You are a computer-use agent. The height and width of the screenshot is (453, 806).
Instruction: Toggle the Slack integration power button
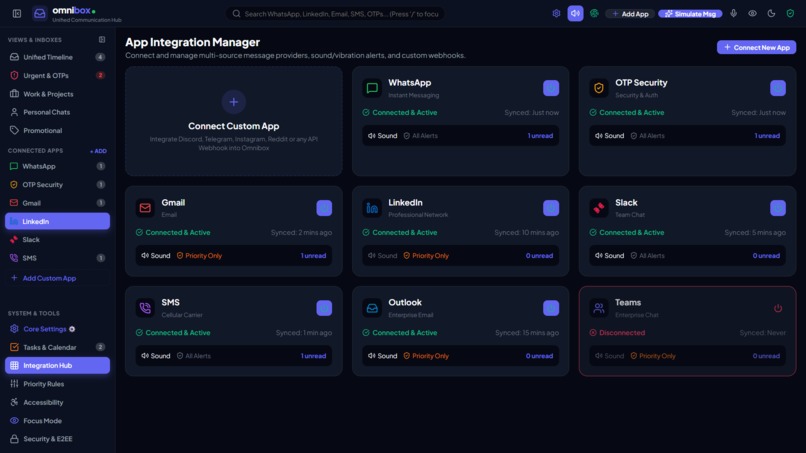click(x=778, y=208)
